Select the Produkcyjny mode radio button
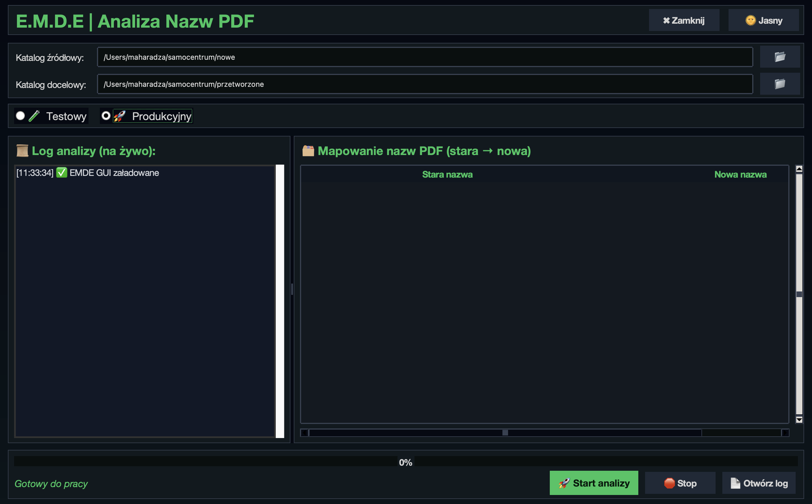Screen dimensions: 812x504 pyautogui.click(x=106, y=116)
